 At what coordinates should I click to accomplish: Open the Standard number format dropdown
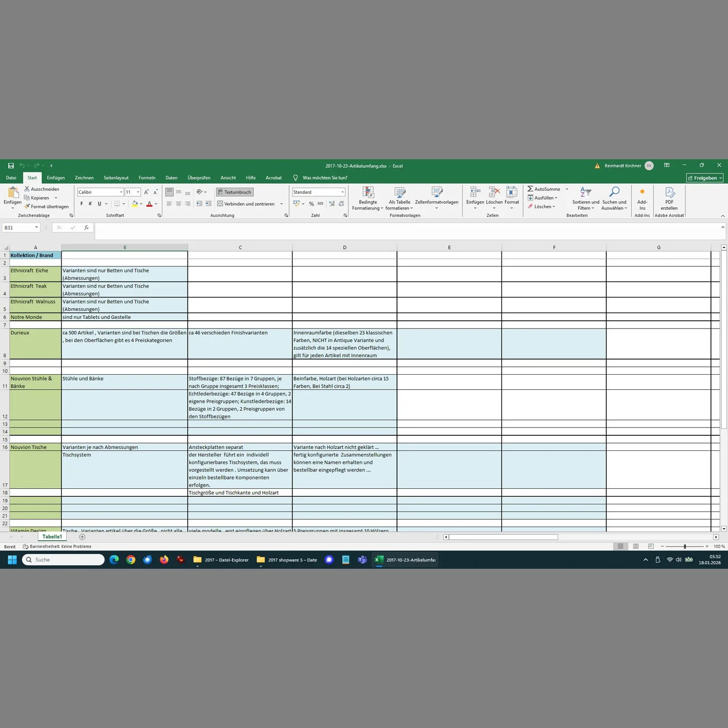[x=343, y=192]
